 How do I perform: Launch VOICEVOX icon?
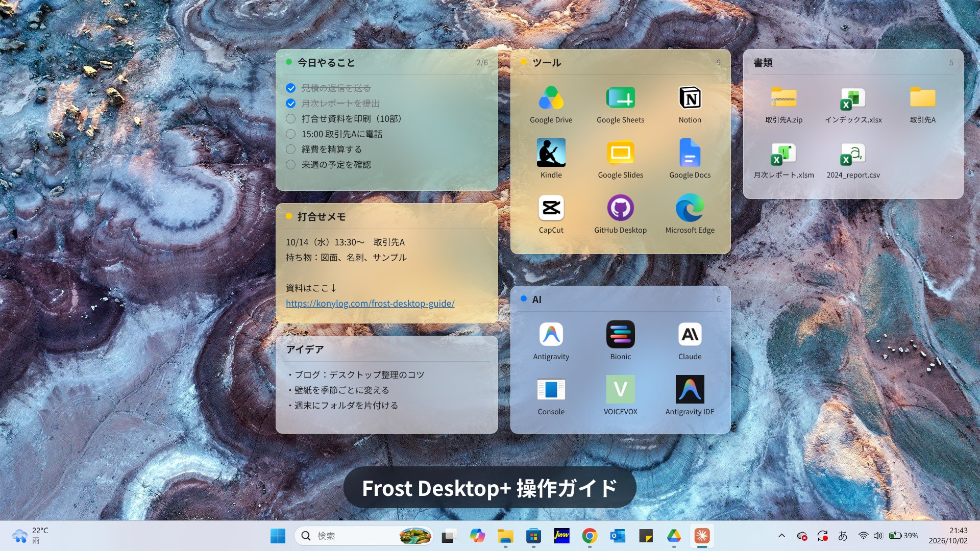tap(620, 389)
